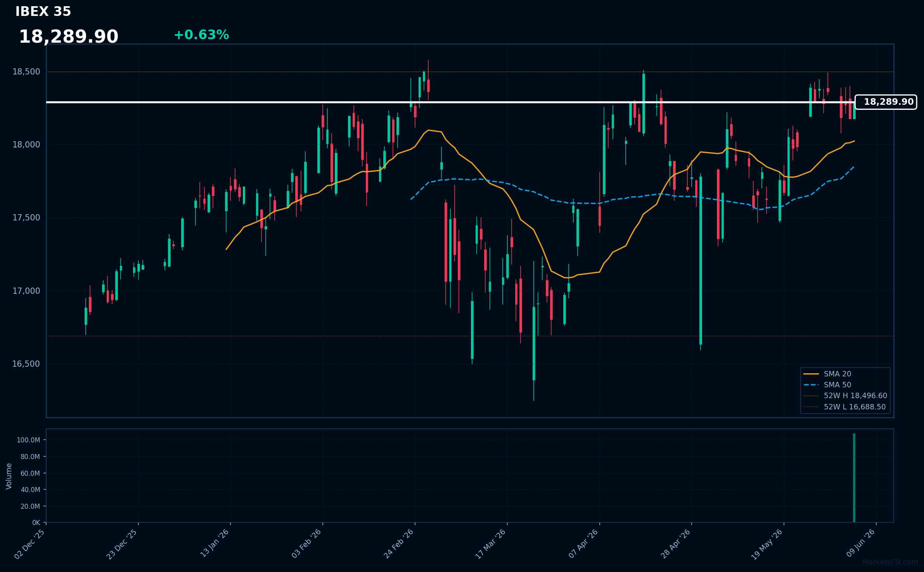924x572 pixels.
Task: Click the 18,289.90 price tag on right edge
Action: [886, 102]
